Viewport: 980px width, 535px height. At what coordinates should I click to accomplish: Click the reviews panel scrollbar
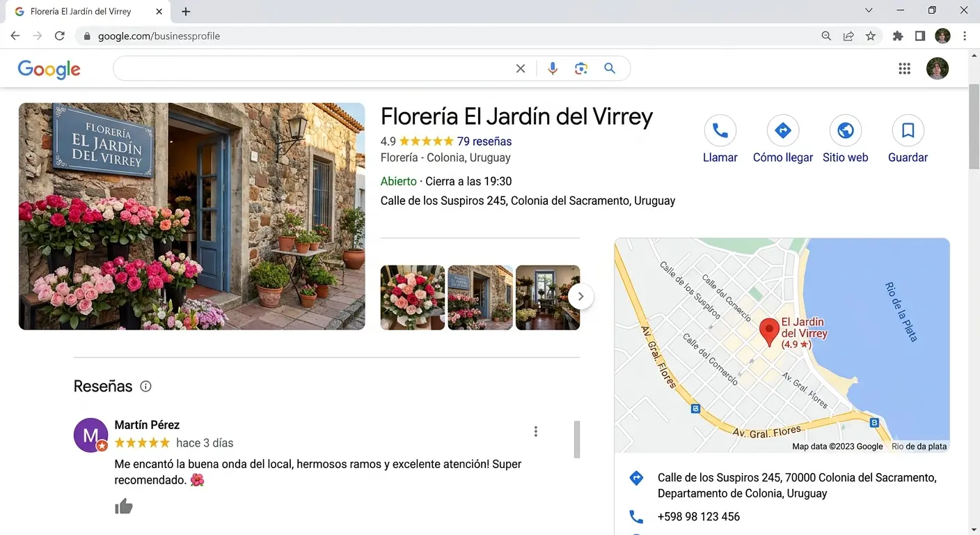[576, 439]
